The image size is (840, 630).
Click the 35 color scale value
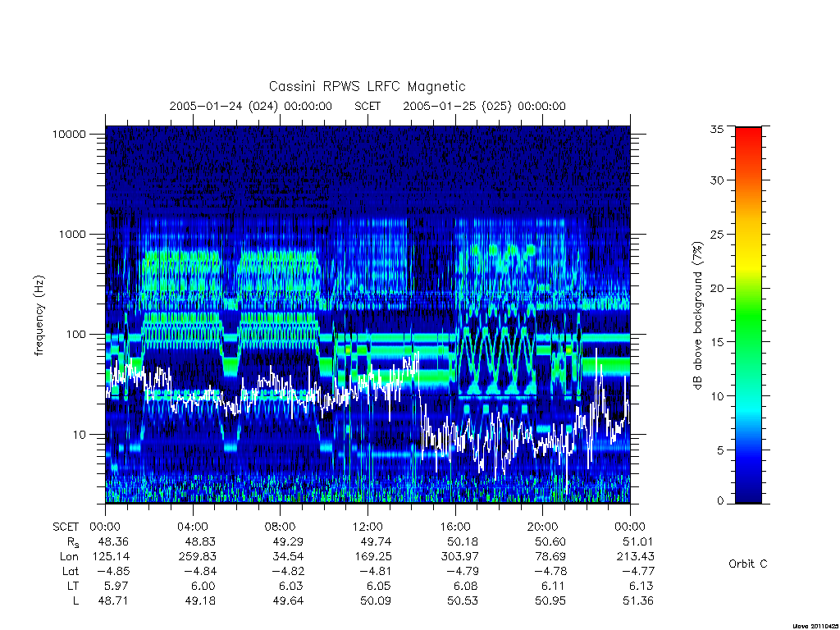click(717, 129)
